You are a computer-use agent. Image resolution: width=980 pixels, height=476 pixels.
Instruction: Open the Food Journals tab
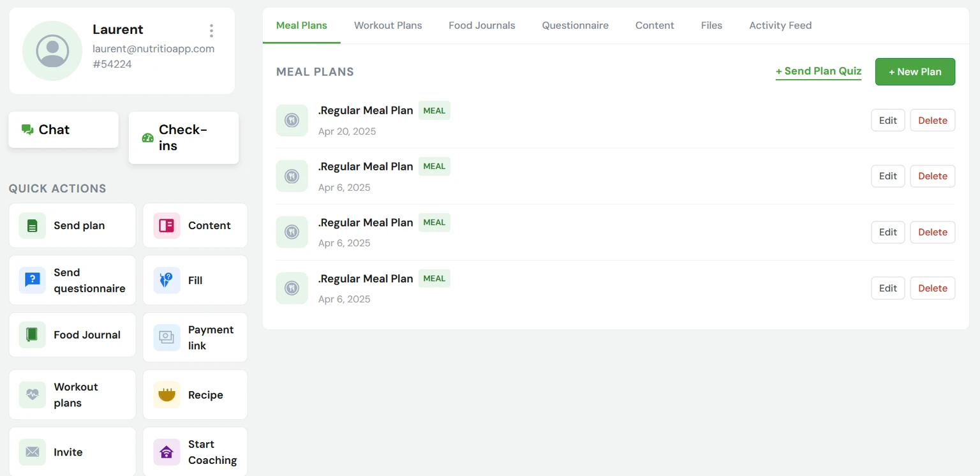point(482,26)
